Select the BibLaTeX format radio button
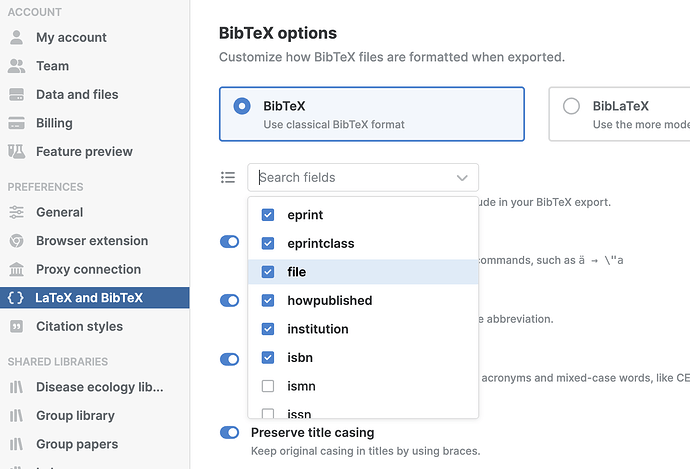Viewport: 690px width, 469px height. (571, 106)
